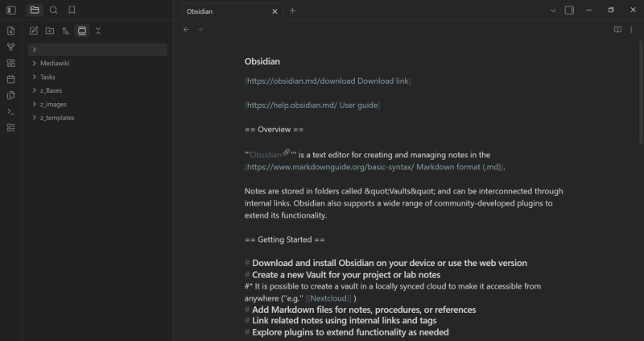Select the Tasks folder name
The image size is (644, 341).
pyautogui.click(x=47, y=77)
